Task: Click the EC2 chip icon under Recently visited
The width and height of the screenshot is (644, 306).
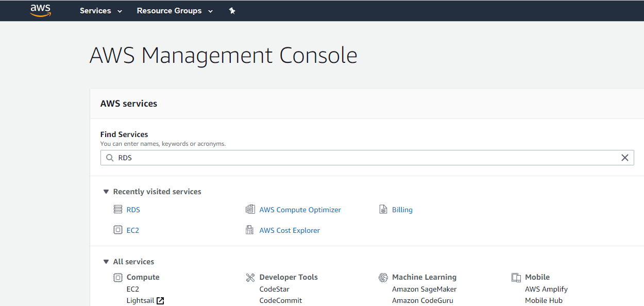Action: click(118, 230)
